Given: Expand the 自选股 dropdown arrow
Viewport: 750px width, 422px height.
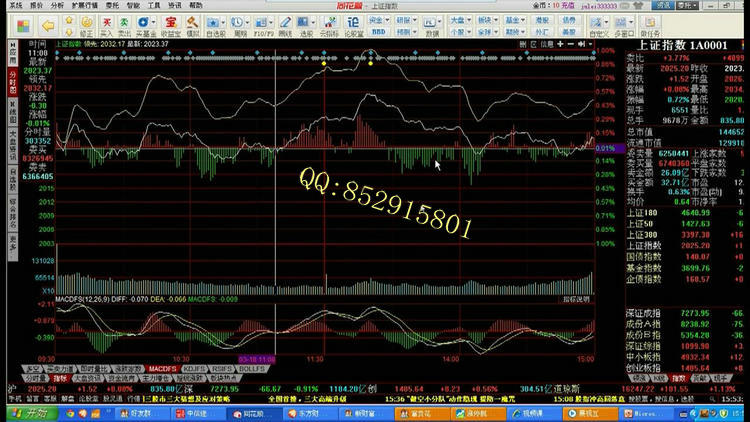Looking at the screenshot, I should tap(227, 19).
